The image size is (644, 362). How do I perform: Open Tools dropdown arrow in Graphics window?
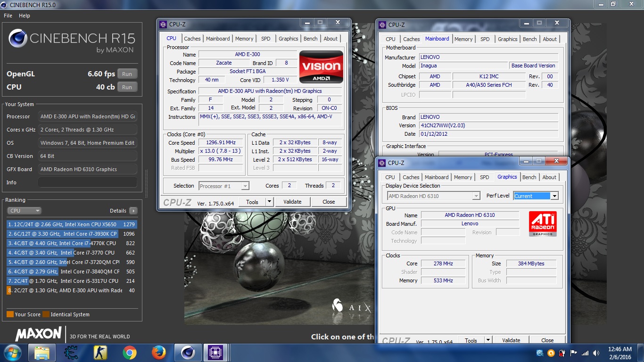(488, 340)
